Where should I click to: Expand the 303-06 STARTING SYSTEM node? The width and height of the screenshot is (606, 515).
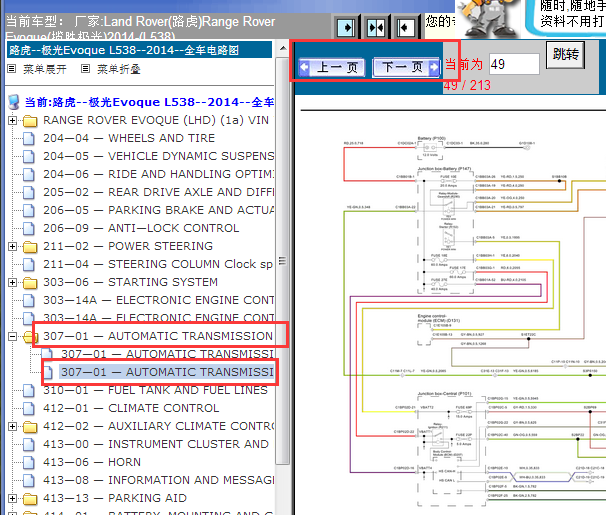coord(12,282)
